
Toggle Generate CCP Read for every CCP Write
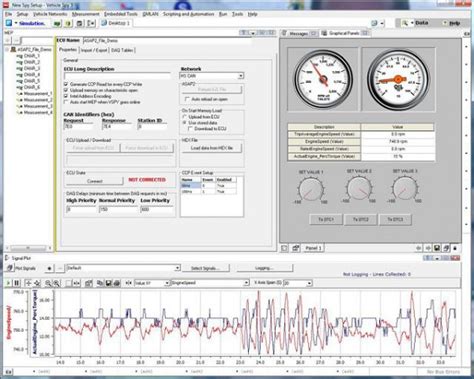coord(66,84)
